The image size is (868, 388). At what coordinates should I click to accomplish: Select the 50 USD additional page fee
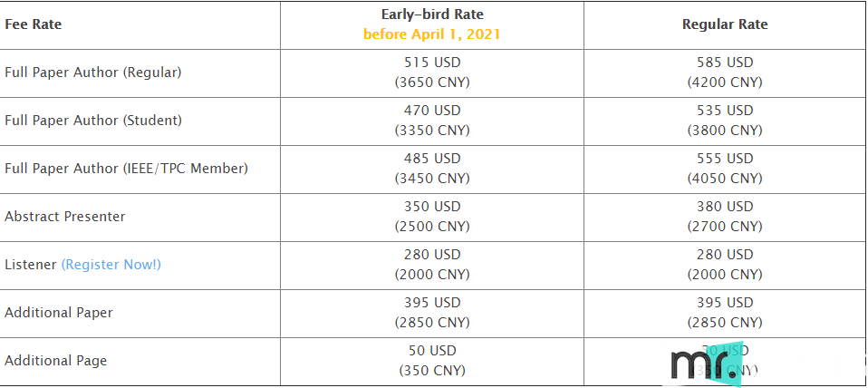432,351
